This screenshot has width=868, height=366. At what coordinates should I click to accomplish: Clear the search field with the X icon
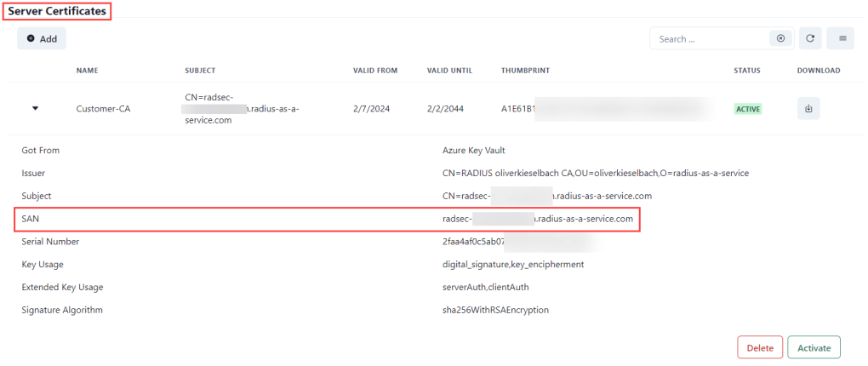(780, 38)
